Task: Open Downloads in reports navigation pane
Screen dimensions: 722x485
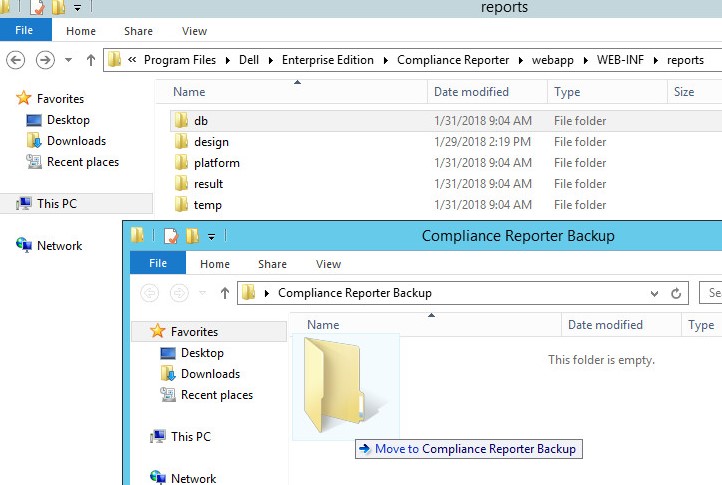Action: click(x=76, y=141)
